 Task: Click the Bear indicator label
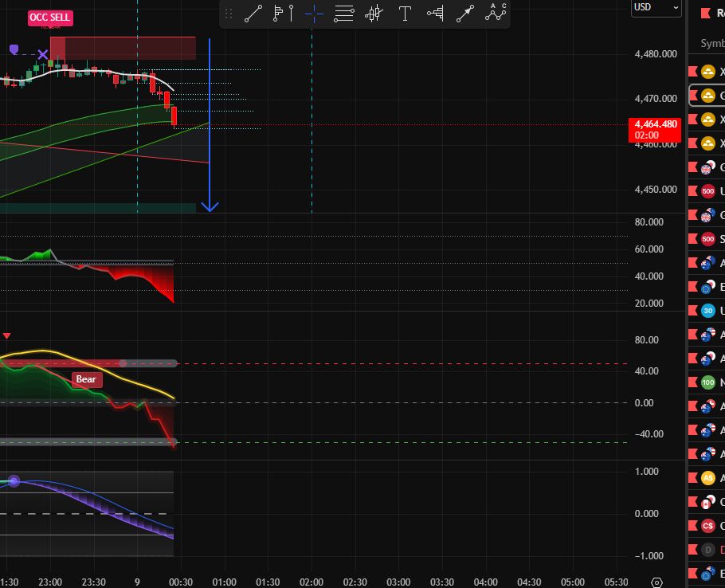86,379
